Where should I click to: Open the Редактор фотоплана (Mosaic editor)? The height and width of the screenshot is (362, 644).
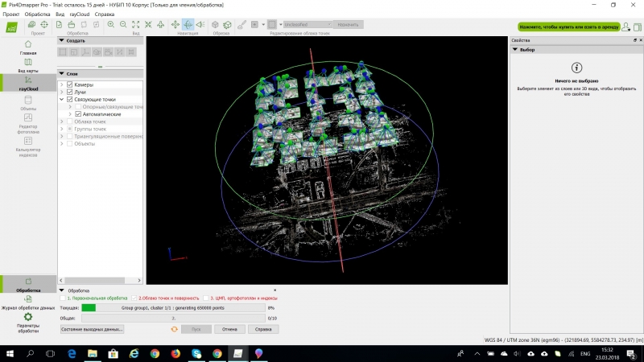click(28, 122)
